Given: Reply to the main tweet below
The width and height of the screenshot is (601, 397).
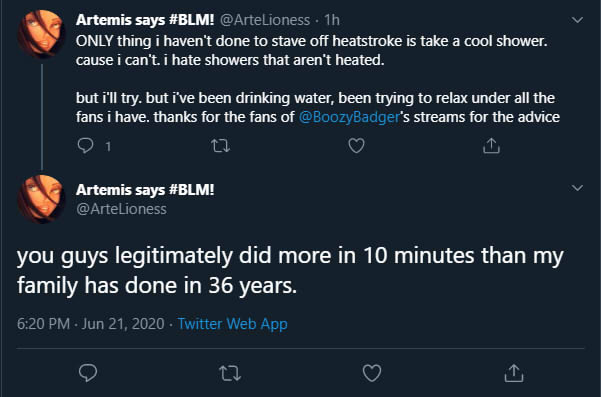Looking at the screenshot, I should click(88, 373).
